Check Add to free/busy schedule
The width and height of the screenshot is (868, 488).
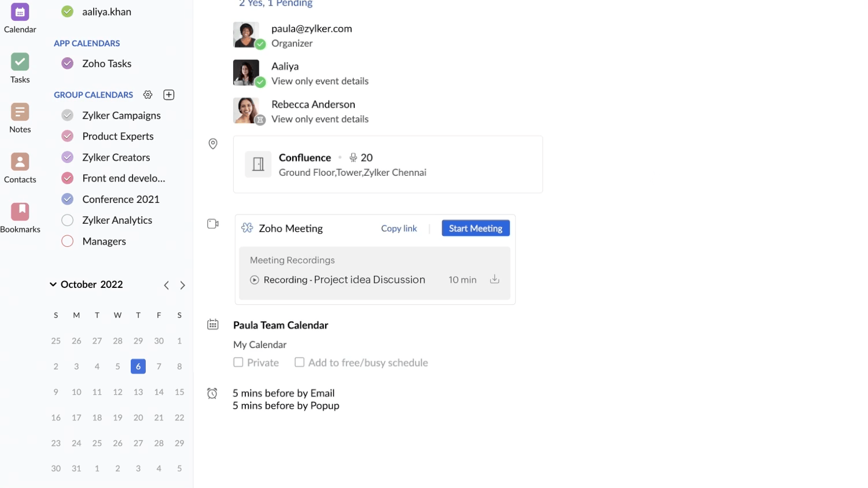click(x=300, y=363)
